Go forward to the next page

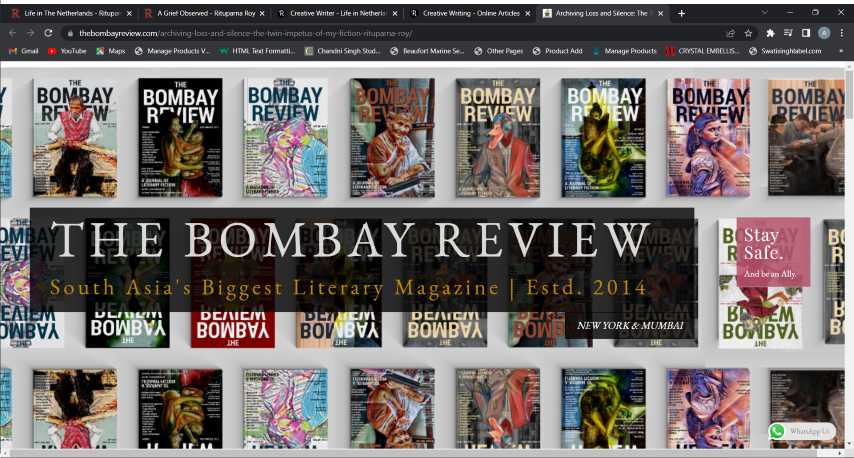pos(30,33)
